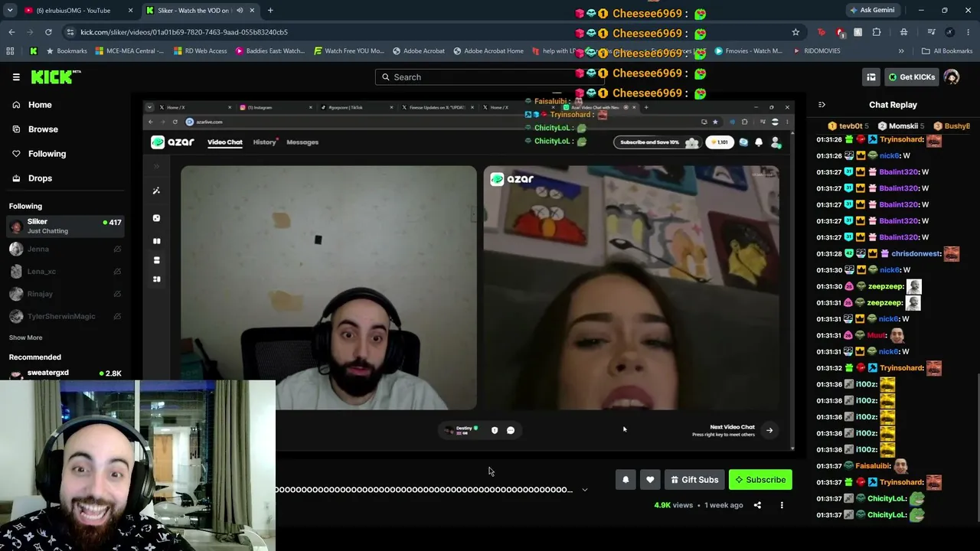The width and height of the screenshot is (980, 551).
Task: Open the Fmovies bookmark
Action: pos(750,51)
